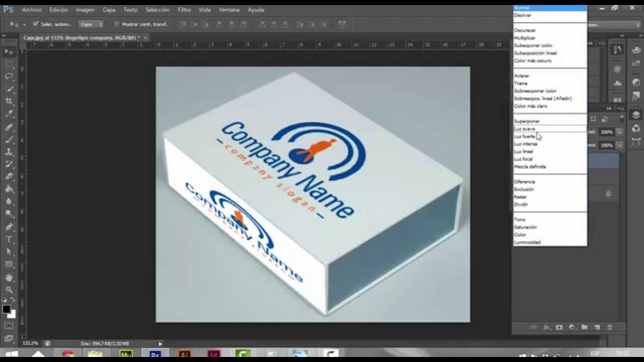Open the Adobe InDesign taskbar icon

[x=215, y=354]
